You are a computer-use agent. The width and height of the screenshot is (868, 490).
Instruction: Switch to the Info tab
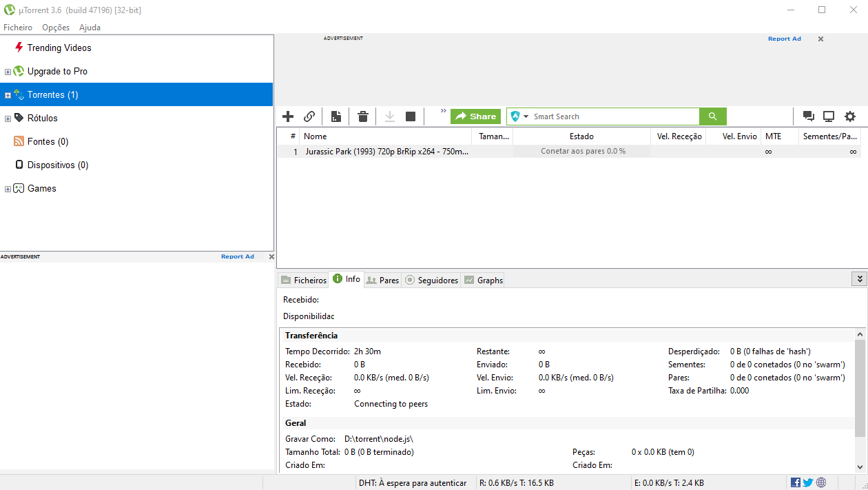point(346,279)
